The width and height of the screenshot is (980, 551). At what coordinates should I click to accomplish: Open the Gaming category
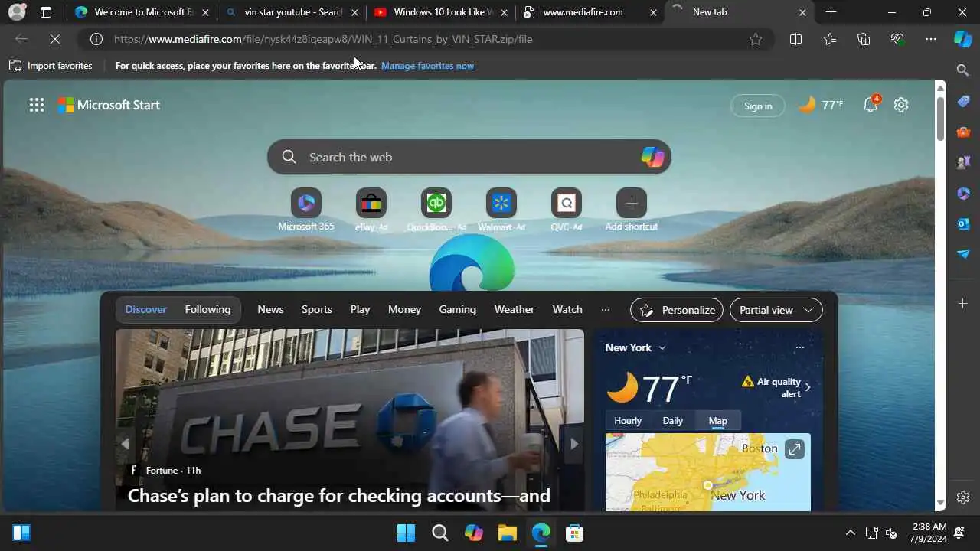tap(457, 309)
